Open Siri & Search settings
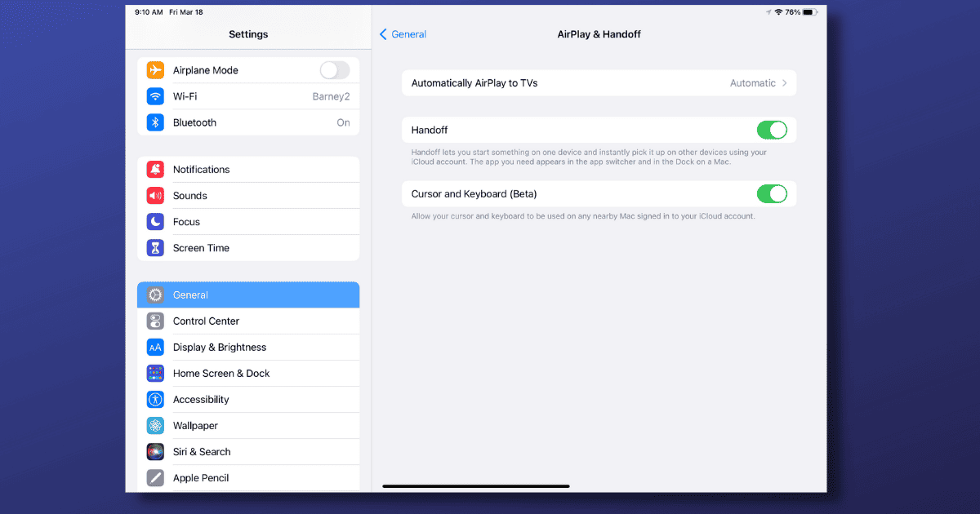980x514 pixels. point(248,452)
